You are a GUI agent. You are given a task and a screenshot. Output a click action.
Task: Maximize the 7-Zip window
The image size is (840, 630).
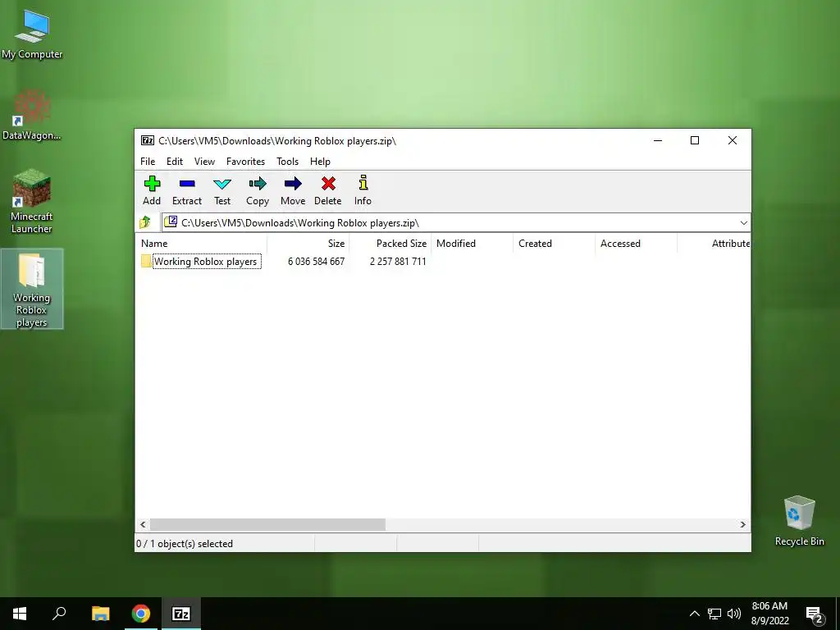[695, 140]
